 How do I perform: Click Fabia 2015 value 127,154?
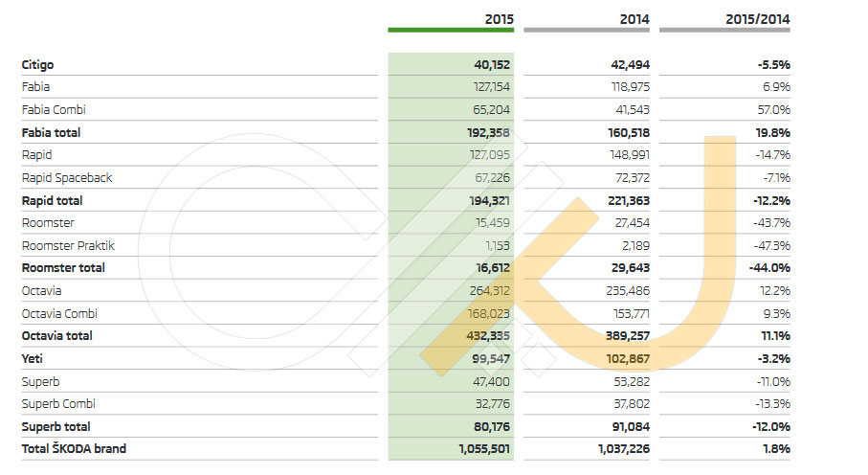(x=492, y=87)
